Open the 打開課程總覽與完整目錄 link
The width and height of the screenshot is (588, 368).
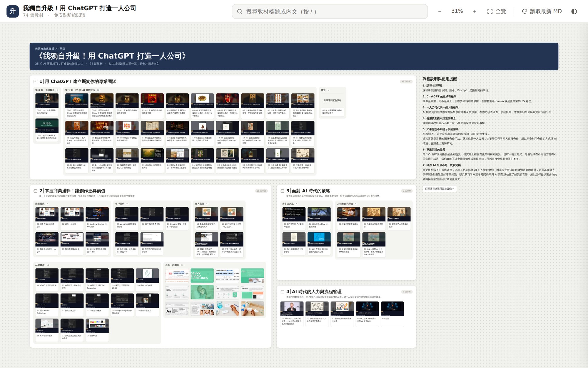pyautogui.click(x=440, y=189)
